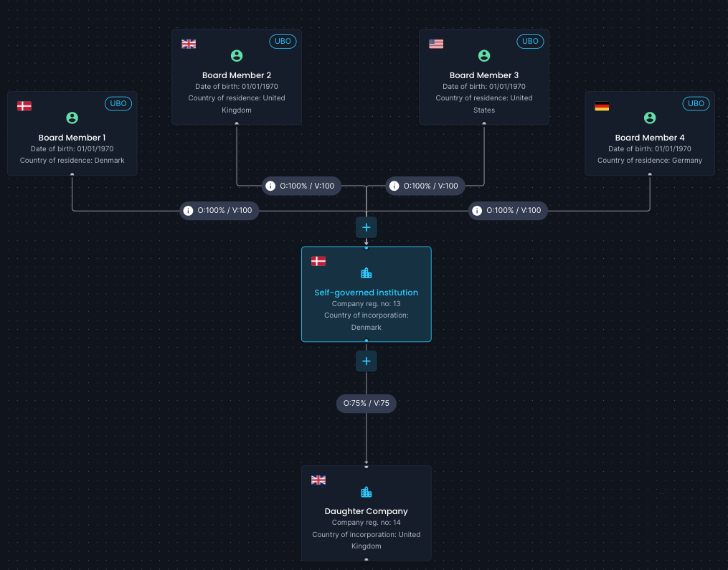Click the building icon in Daughter Company node
Viewport: 728px width, 570px height.
pyautogui.click(x=367, y=492)
